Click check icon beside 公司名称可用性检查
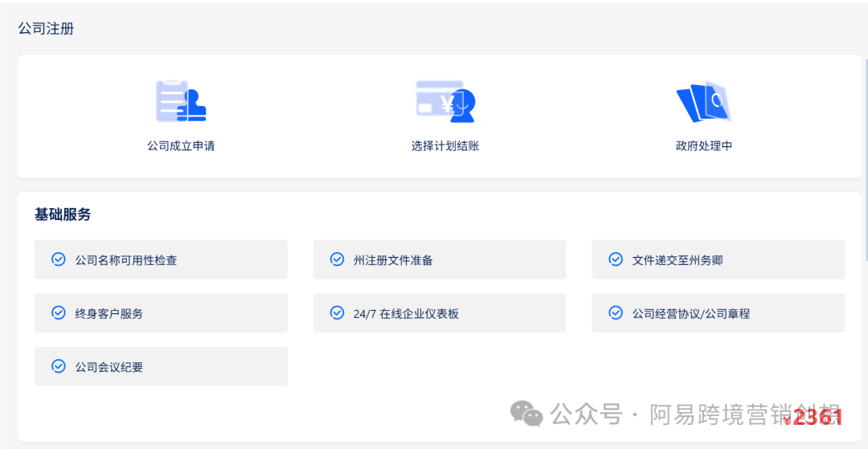The height and width of the screenshot is (449, 868). tap(58, 259)
